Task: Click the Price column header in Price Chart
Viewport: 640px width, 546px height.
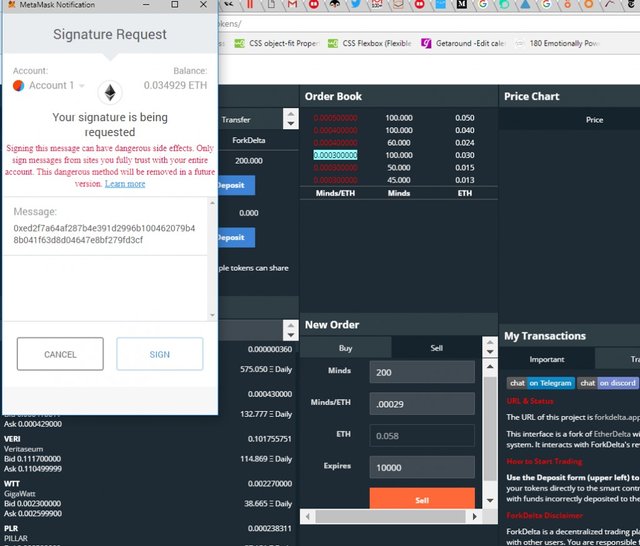Action: [x=594, y=120]
